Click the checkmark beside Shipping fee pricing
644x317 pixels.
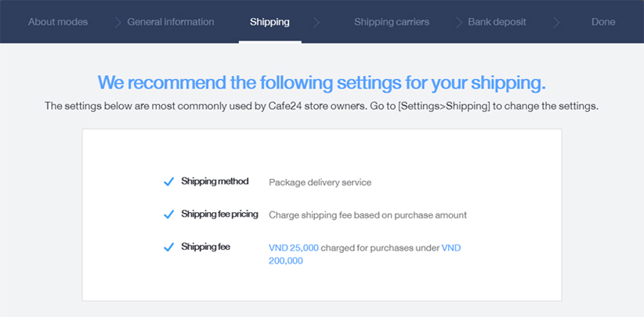click(168, 214)
